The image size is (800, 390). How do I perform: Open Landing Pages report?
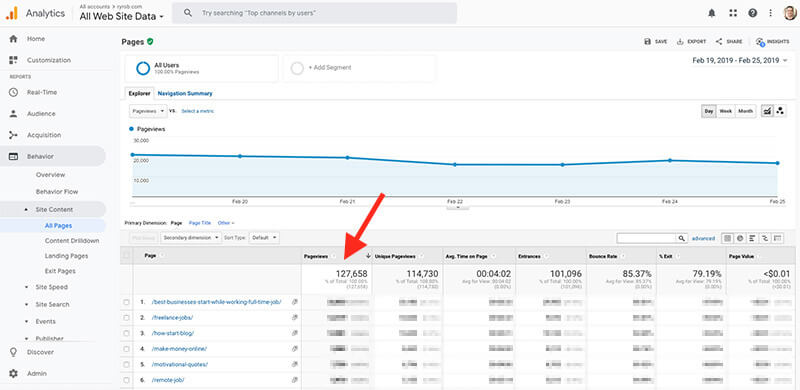click(x=66, y=256)
